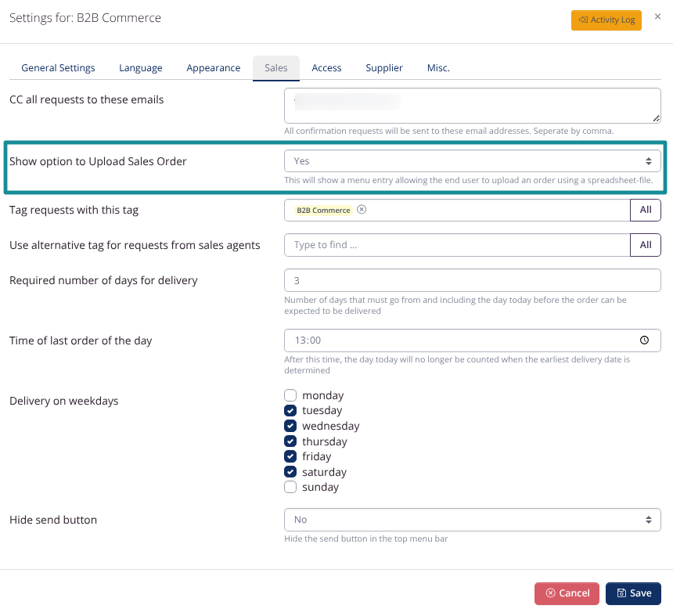Click the B2B Commerce tag chip
Viewport: 673px width, 616px height.
coord(323,211)
